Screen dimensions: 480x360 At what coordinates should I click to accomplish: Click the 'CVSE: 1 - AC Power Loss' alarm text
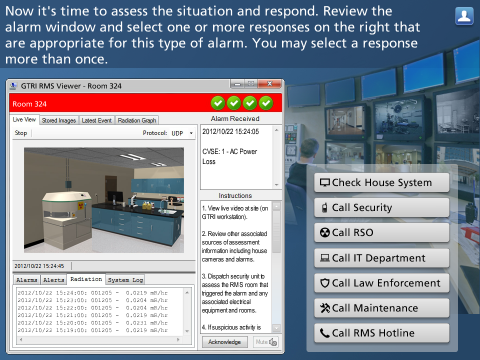click(230, 156)
